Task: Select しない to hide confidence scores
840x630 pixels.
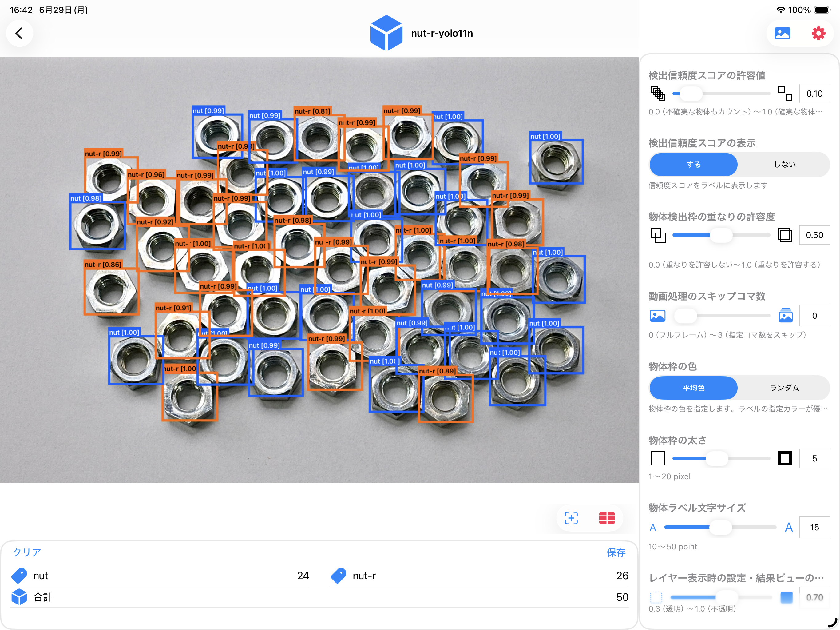Action: pyautogui.click(x=785, y=165)
